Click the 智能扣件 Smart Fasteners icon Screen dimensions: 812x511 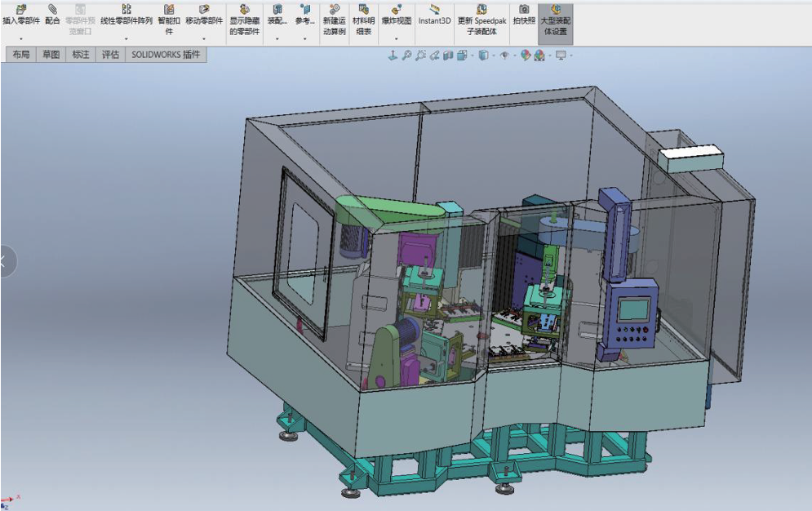coord(169,10)
